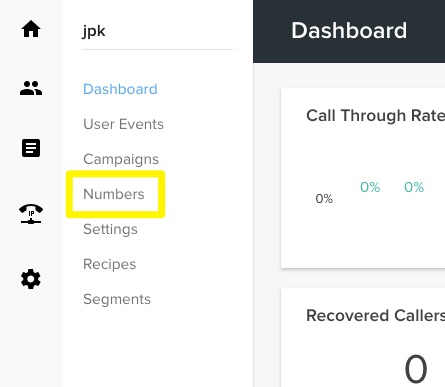Open the gear settings icon

click(x=31, y=279)
